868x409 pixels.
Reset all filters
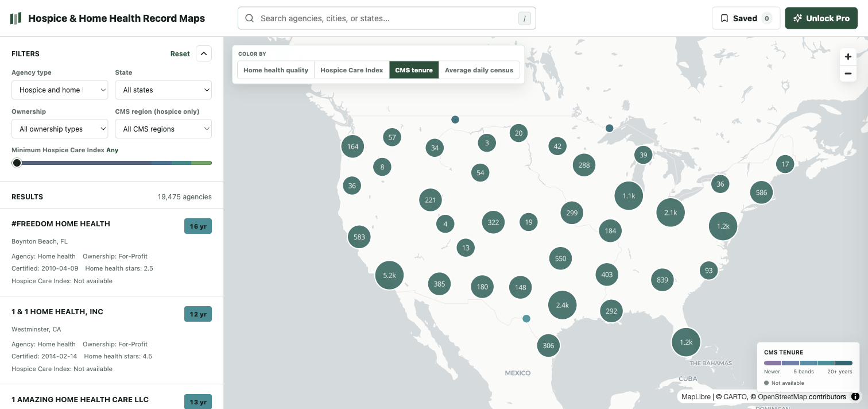coord(180,53)
